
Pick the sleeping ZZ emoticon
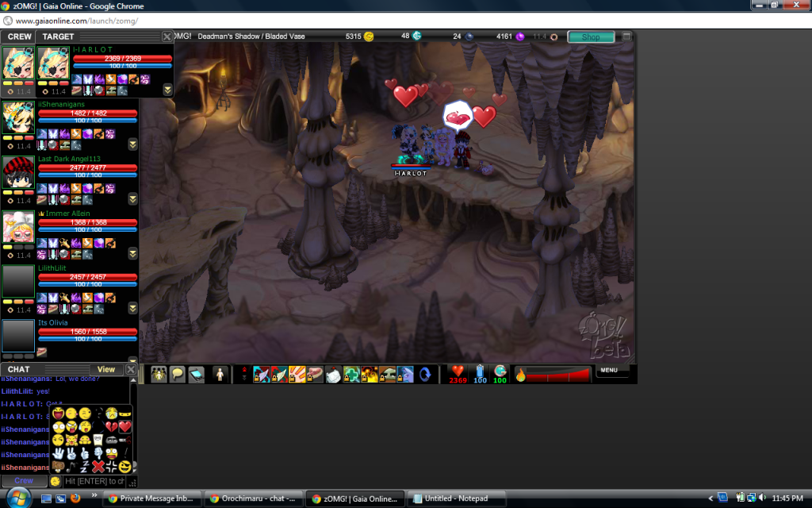(x=84, y=467)
